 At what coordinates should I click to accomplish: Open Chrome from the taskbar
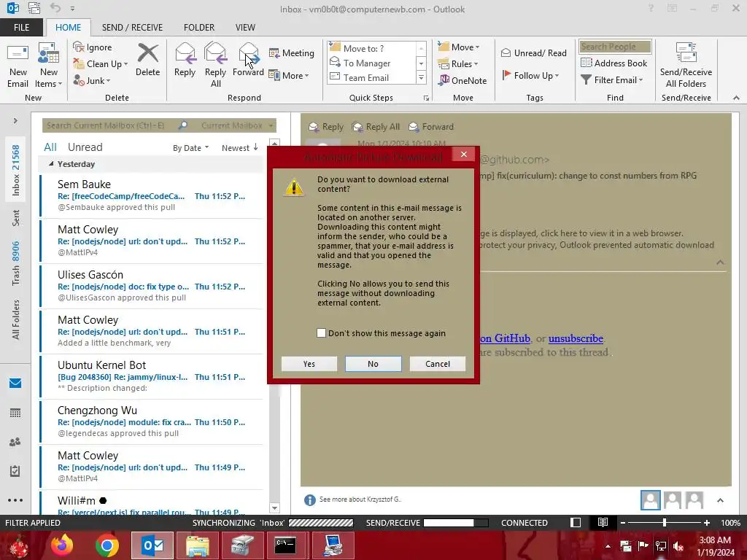pos(107,545)
